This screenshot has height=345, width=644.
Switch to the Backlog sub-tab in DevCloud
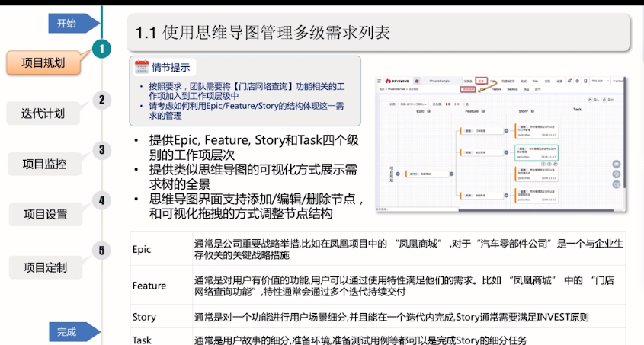pyautogui.click(x=512, y=89)
